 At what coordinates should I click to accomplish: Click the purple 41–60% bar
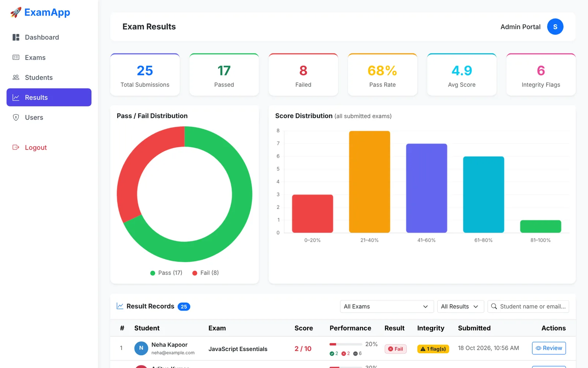(x=426, y=188)
